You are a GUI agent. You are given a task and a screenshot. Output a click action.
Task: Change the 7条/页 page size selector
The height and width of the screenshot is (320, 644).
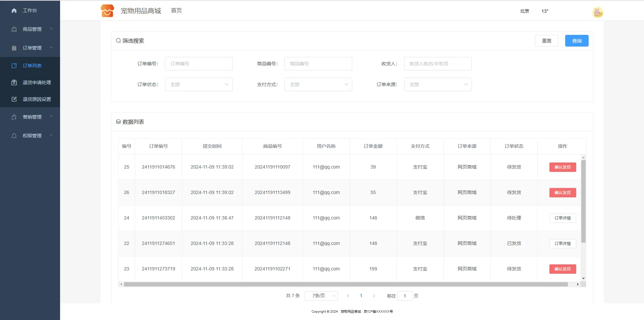[x=321, y=296]
